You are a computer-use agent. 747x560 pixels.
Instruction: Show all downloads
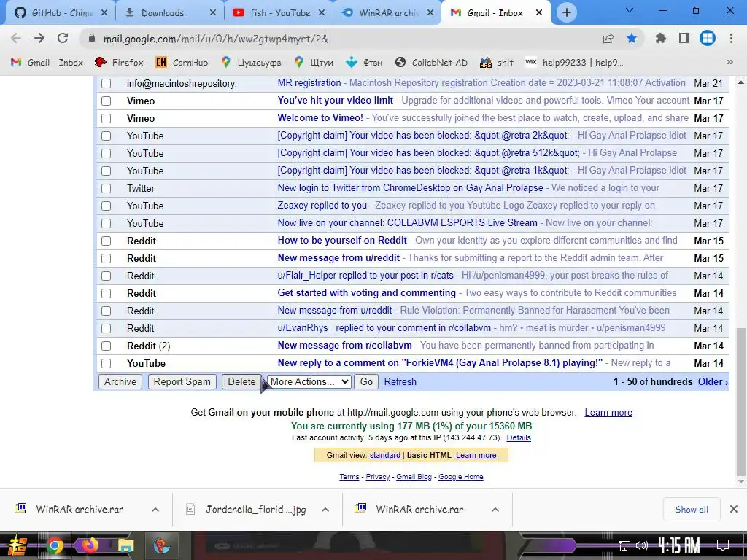pyautogui.click(x=692, y=510)
